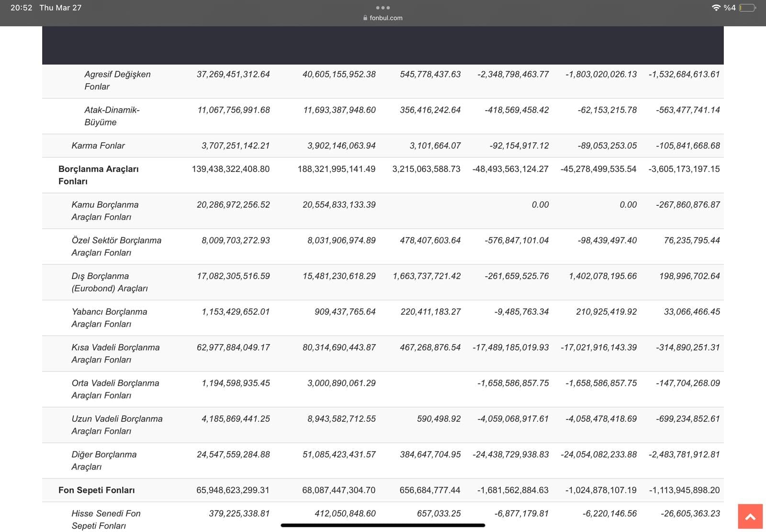
Task: Tap the battery indicator icon
Action: point(747,8)
